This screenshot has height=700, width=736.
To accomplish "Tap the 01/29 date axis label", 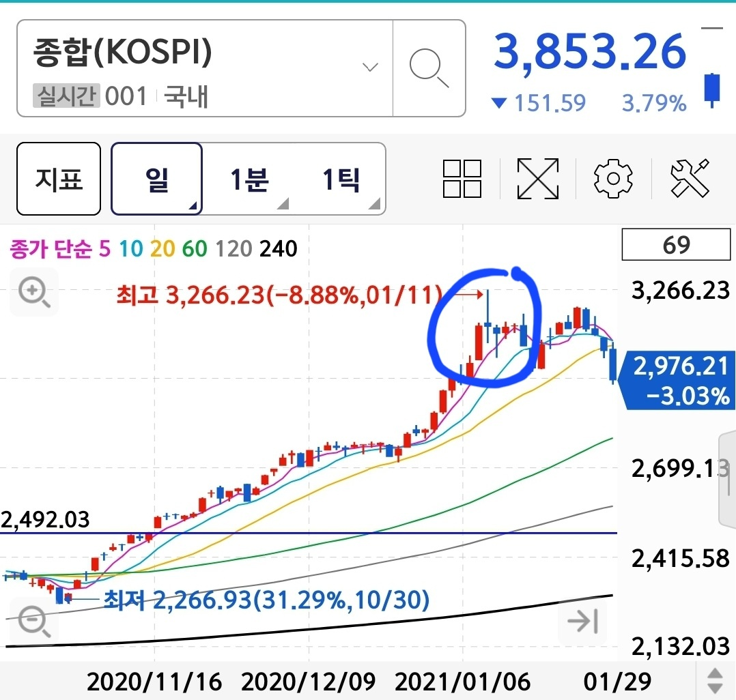I will (x=617, y=682).
